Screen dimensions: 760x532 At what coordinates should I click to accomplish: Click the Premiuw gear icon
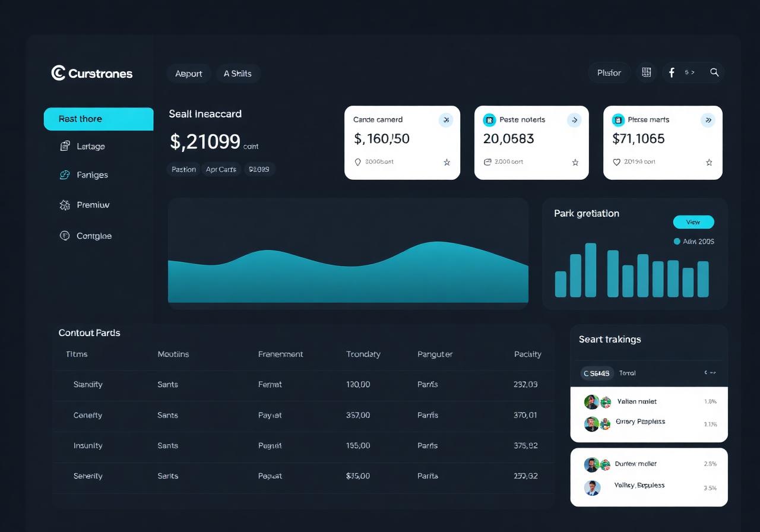pos(65,205)
